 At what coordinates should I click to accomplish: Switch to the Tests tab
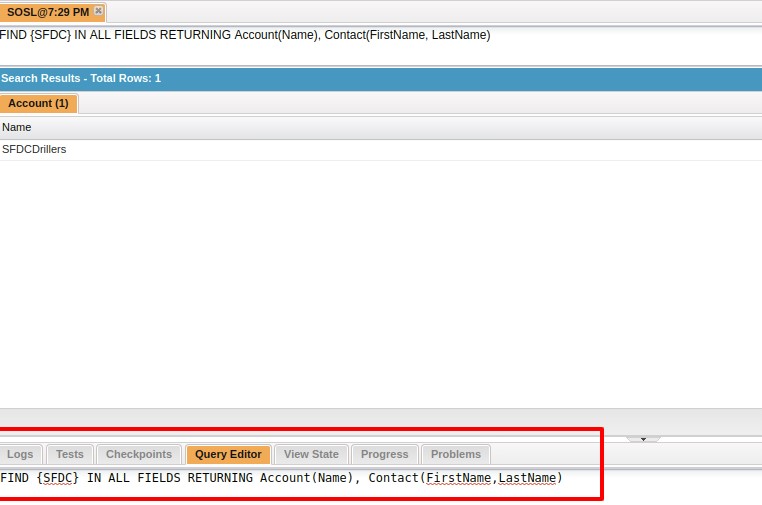coord(69,454)
